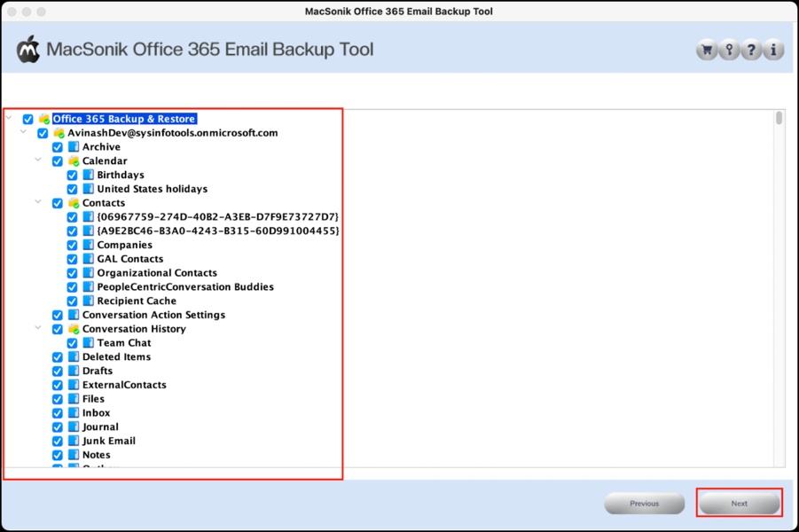Uncheck the Junk Email checkbox
Image resolution: width=799 pixels, height=532 pixels.
click(x=58, y=442)
